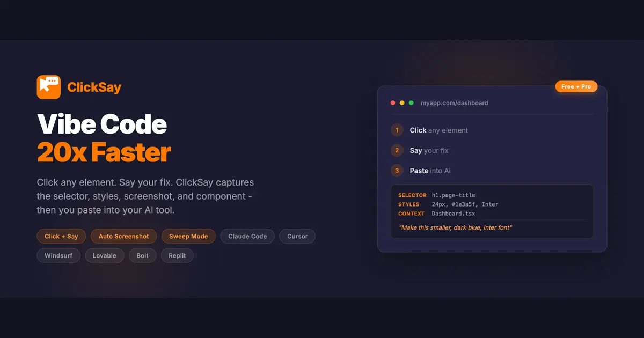Click the step 1 number circle
The image size is (644, 338).
(397, 130)
